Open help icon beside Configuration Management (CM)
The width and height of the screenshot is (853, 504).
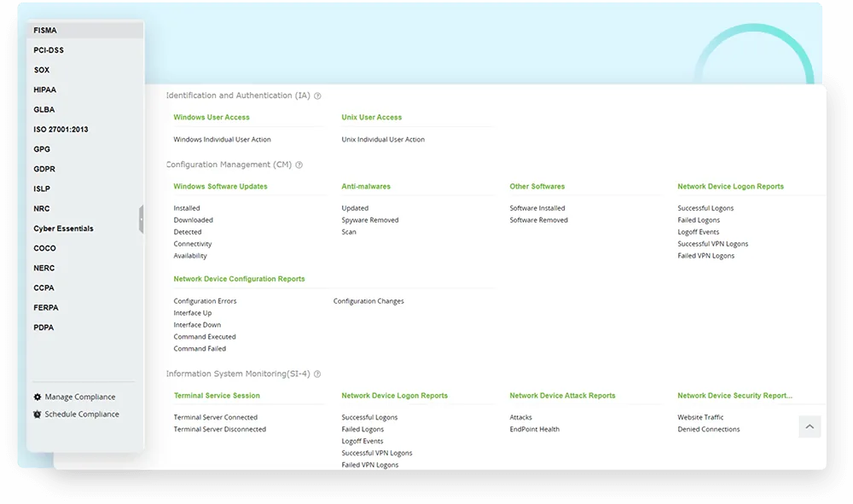[299, 165]
